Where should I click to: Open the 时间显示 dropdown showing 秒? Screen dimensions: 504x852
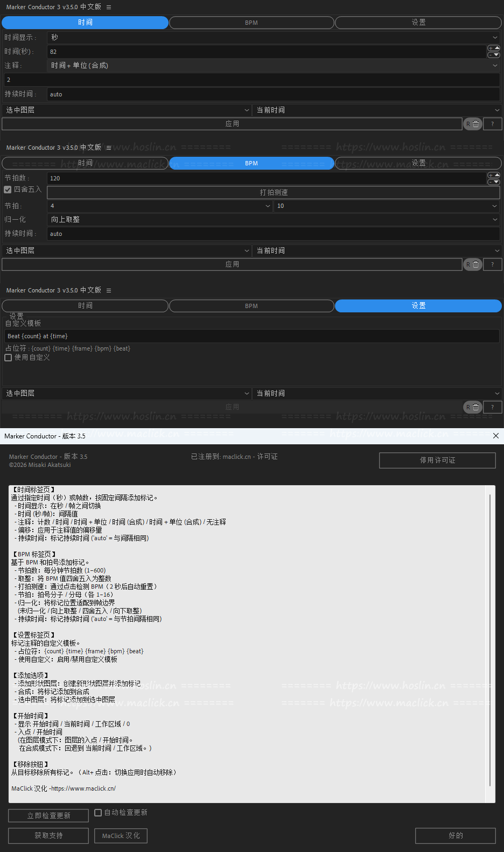pos(274,37)
